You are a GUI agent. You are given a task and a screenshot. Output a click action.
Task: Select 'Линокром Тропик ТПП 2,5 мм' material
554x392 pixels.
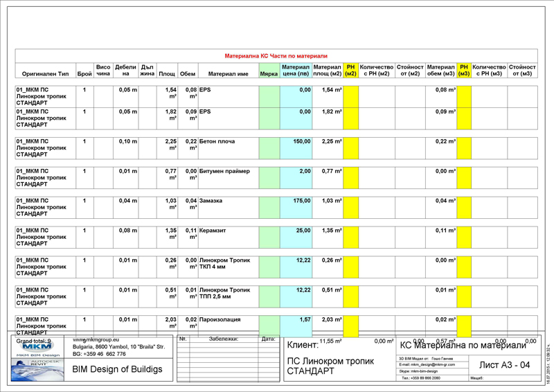[x=224, y=293]
